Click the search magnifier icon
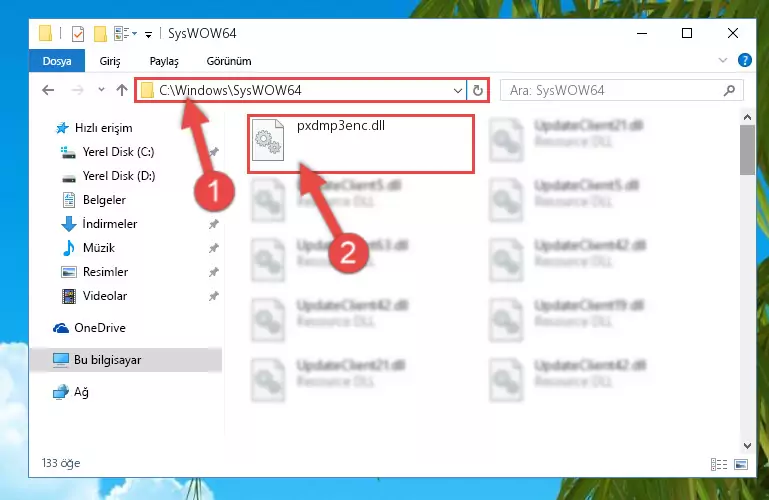 729,90
